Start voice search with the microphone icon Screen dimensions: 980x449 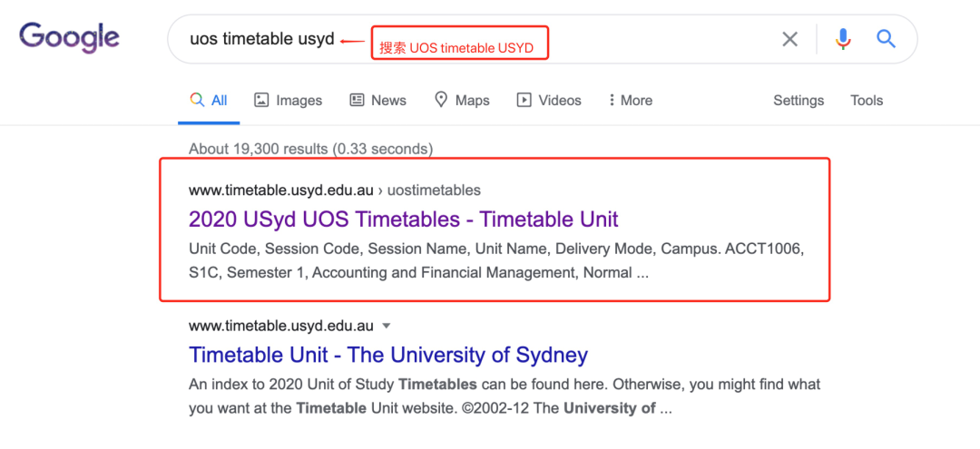(842, 39)
